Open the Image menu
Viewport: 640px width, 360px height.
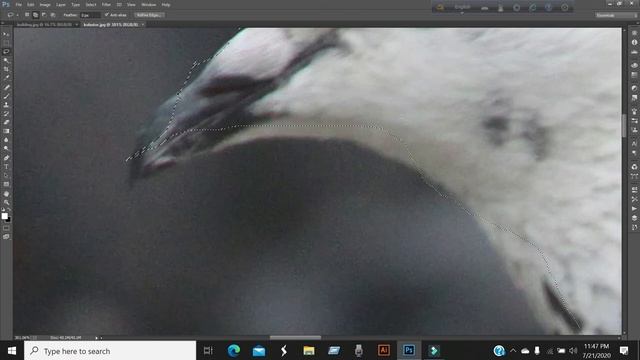point(45,4)
